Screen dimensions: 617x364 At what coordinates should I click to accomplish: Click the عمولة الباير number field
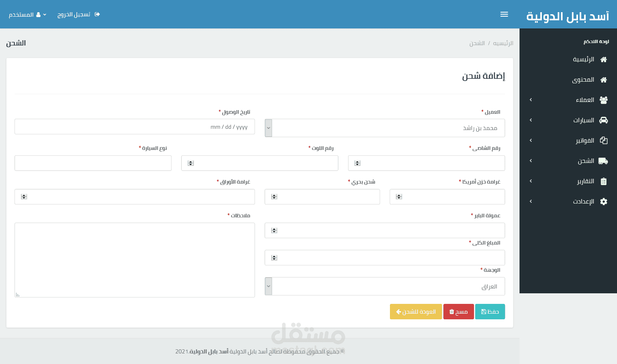[x=385, y=230]
